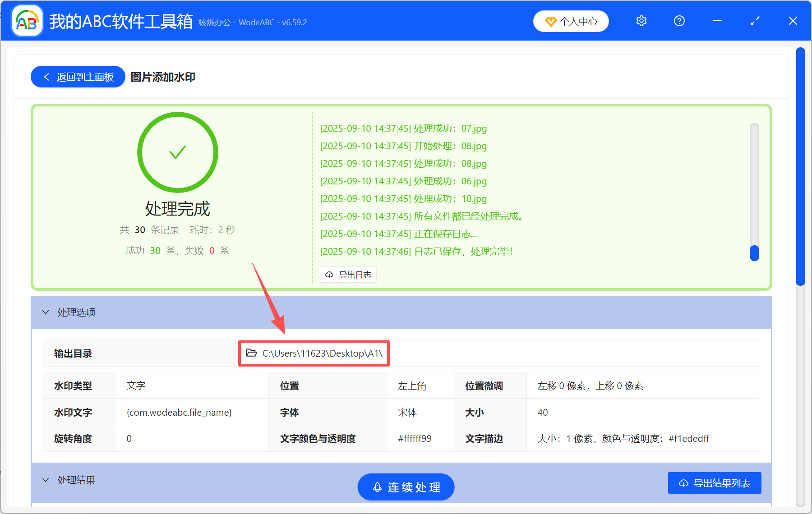This screenshot has width=812, height=514.
Task: Click the version text WodeABC - v6.59.2
Action: (273, 23)
